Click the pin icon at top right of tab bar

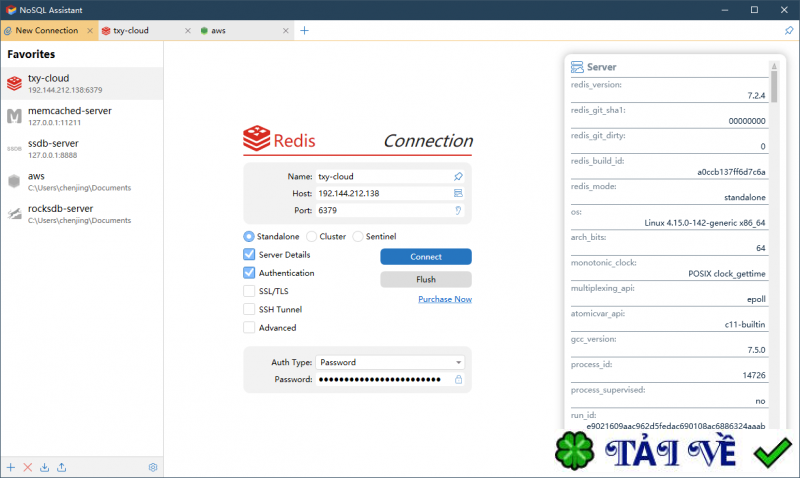[x=789, y=31]
